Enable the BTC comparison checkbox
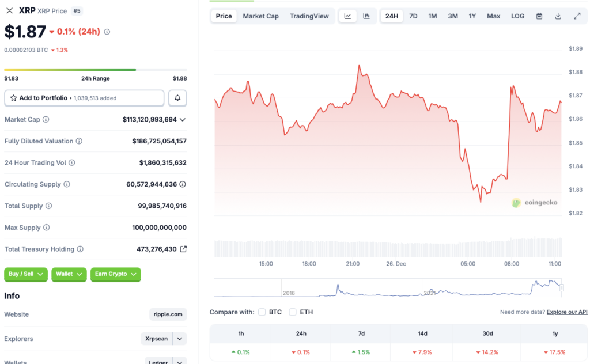Screen dimensions: 590x364 point(262,312)
